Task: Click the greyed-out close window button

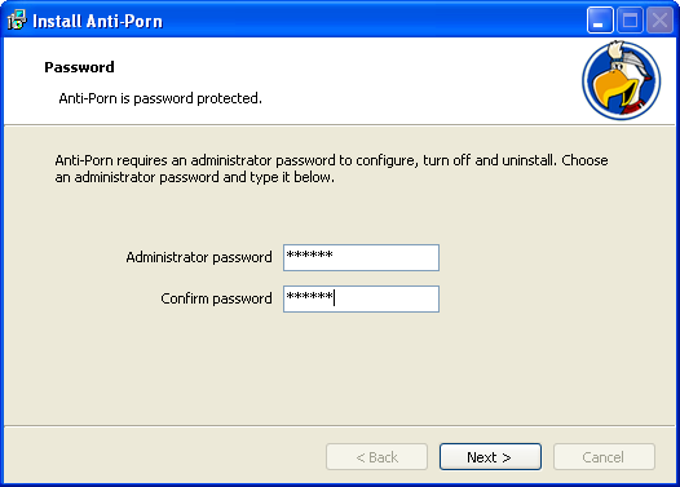Action: point(660,20)
